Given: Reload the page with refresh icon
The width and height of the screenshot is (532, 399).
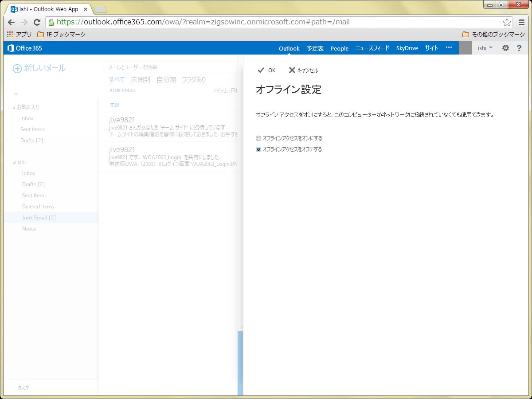Looking at the screenshot, I should point(37,22).
